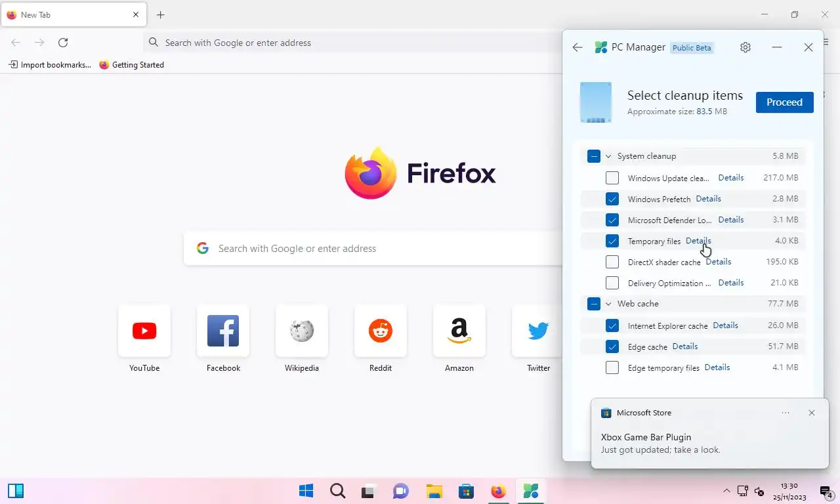The width and height of the screenshot is (840, 504).
Task: Click PC Manager taskbar icon
Action: pos(530,491)
